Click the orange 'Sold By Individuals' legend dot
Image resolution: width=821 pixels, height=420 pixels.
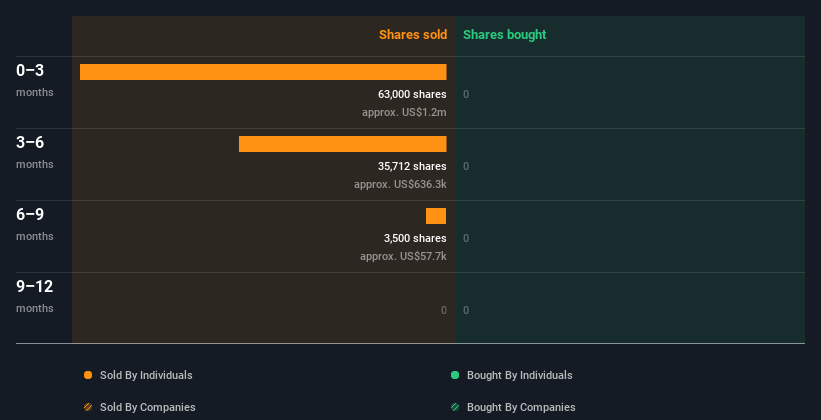click(x=88, y=375)
